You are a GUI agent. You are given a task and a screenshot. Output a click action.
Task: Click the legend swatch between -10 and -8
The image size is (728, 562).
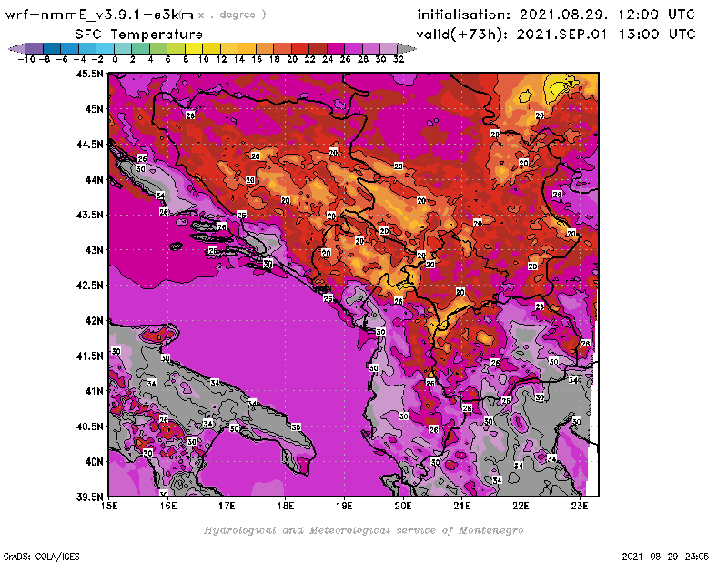point(35,49)
